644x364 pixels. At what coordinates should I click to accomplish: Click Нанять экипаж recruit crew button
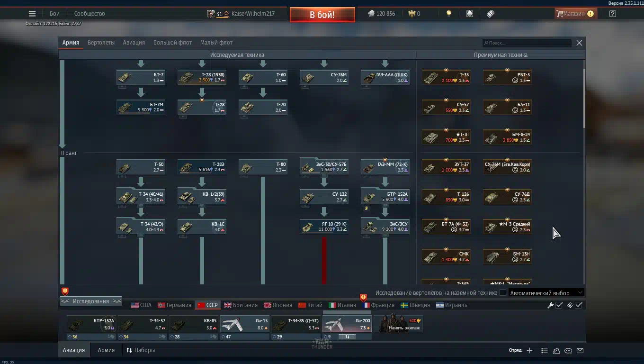tap(398, 324)
